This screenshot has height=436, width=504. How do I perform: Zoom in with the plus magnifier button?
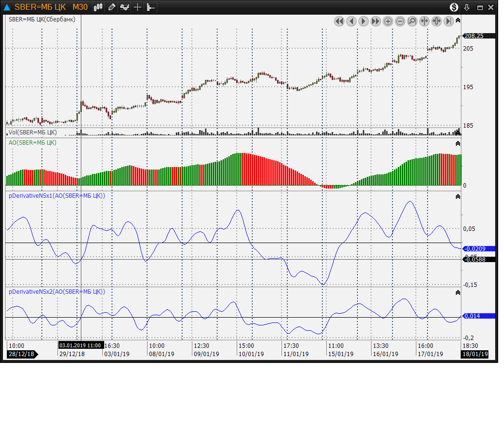click(388, 21)
